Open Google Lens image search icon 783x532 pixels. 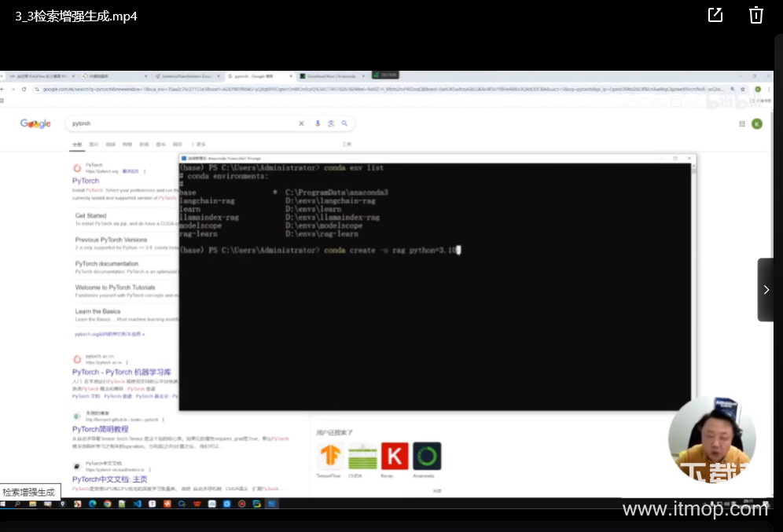[331, 123]
